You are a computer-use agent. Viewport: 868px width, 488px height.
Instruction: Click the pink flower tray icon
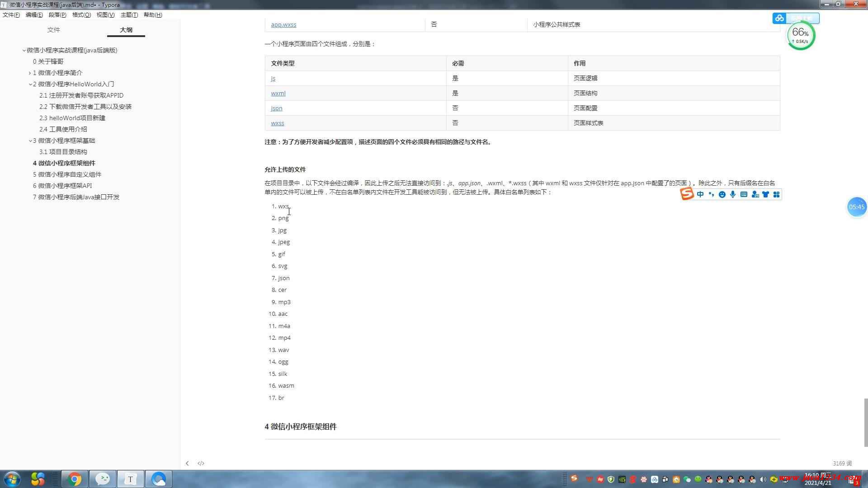coord(644,479)
